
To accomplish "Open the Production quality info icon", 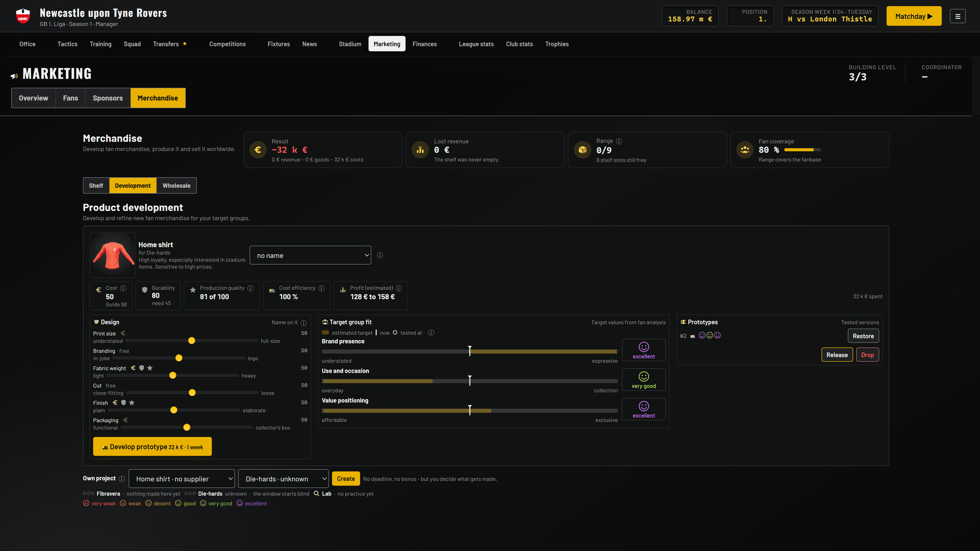I will pyautogui.click(x=251, y=288).
